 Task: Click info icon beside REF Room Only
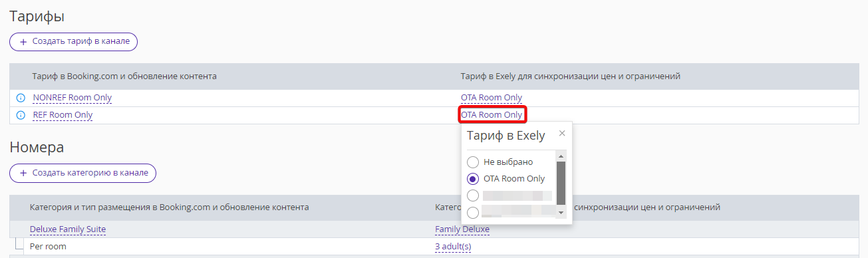pos(20,115)
